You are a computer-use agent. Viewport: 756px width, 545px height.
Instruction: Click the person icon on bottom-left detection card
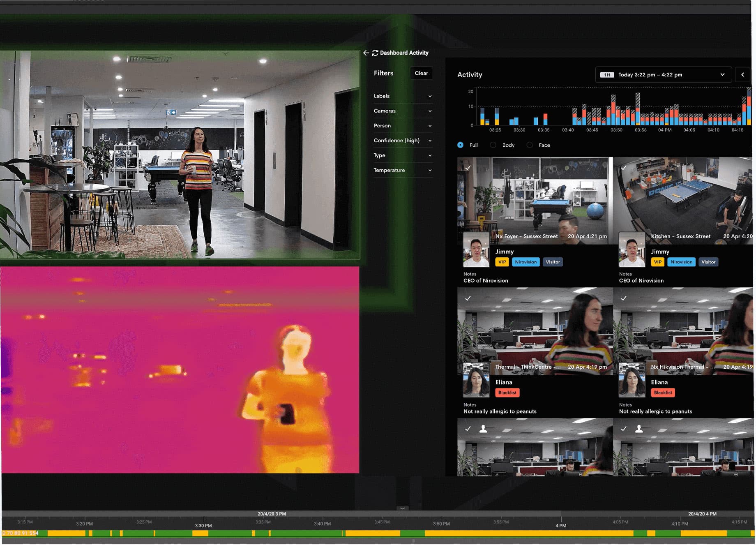[x=483, y=429]
